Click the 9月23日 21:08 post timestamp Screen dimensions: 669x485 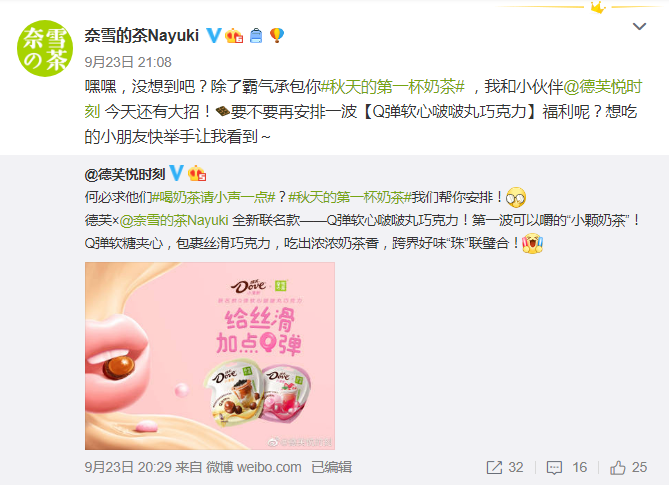pos(128,62)
